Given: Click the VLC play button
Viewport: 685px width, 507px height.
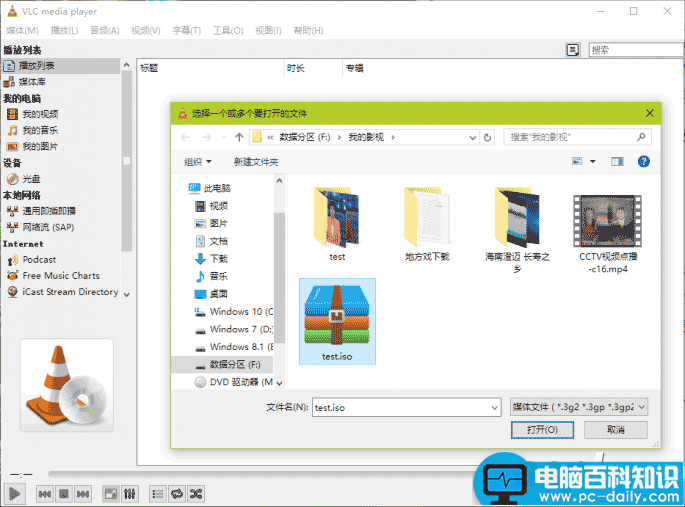Looking at the screenshot, I should tap(14, 494).
